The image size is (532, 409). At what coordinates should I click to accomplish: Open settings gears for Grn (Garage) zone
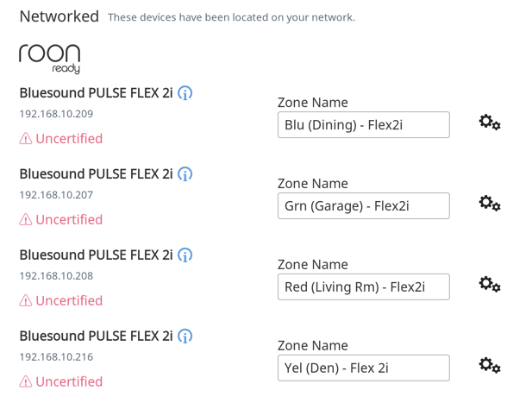coord(490,204)
